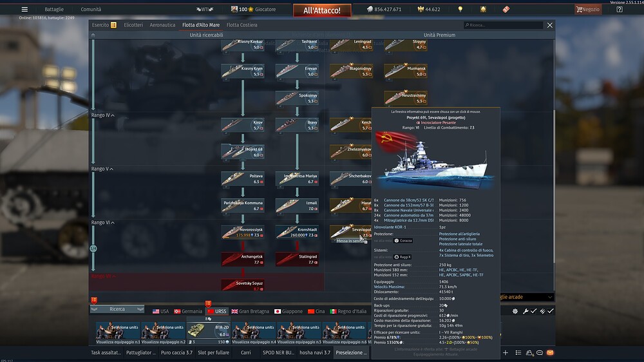
Task: Collapse the Rango VII section
Action: (x=103, y=276)
